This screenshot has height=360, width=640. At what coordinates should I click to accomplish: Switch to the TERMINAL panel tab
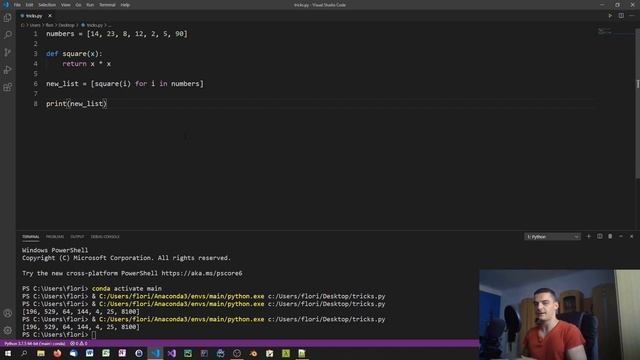31,237
